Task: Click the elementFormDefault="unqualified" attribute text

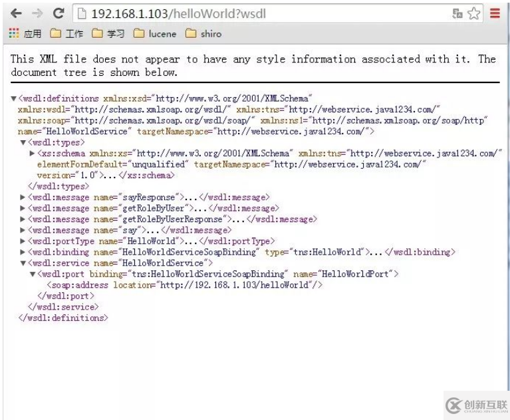Action: pyautogui.click(x=113, y=164)
